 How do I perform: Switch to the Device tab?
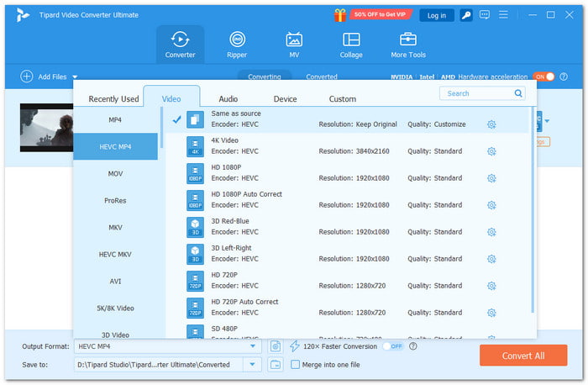[x=286, y=98]
